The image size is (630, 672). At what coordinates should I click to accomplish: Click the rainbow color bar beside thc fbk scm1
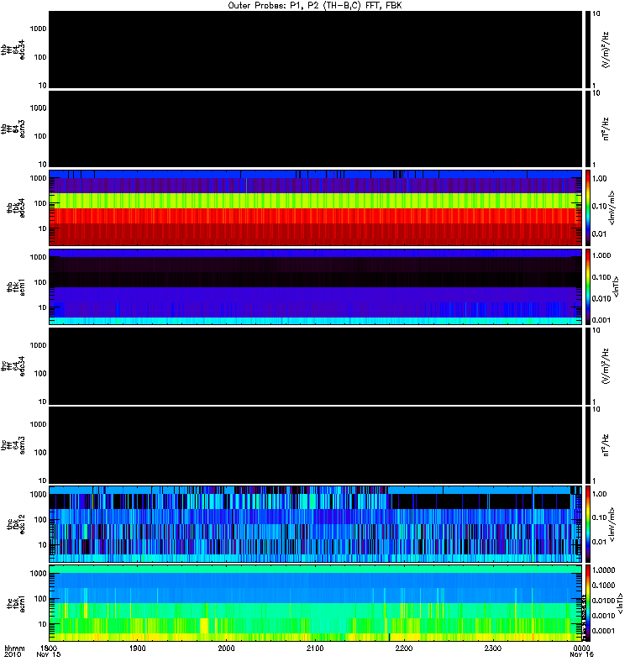pyautogui.click(x=588, y=603)
